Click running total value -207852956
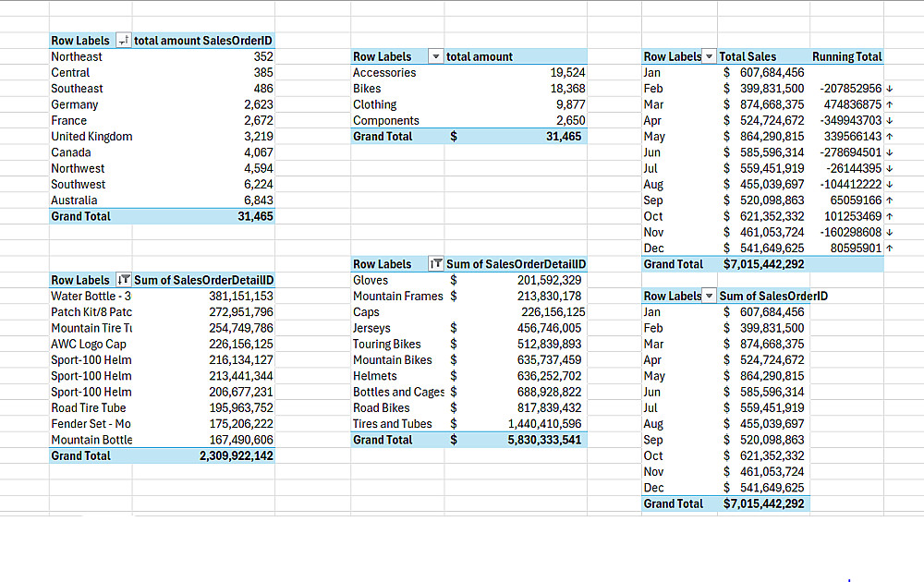The width and height of the screenshot is (924, 582). (850, 89)
